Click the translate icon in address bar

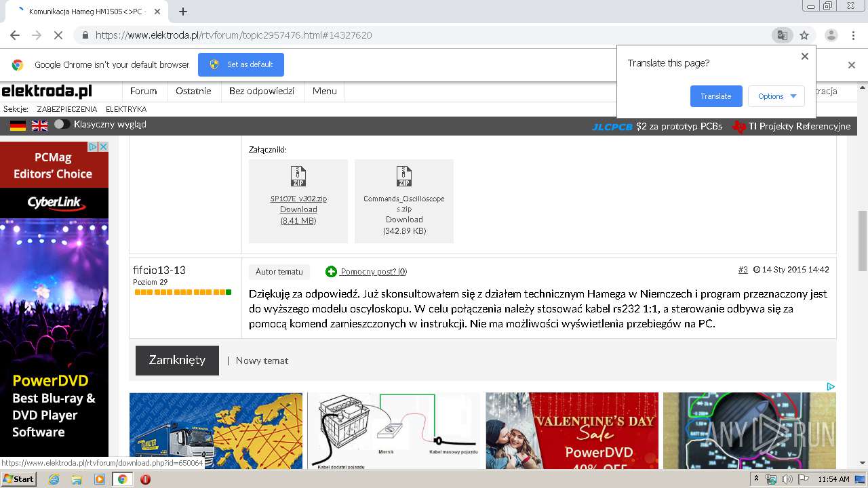pos(782,35)
